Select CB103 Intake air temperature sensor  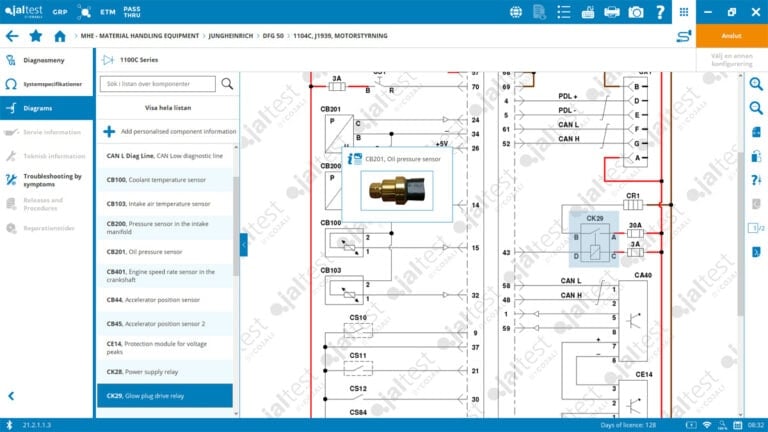[165, 204]
